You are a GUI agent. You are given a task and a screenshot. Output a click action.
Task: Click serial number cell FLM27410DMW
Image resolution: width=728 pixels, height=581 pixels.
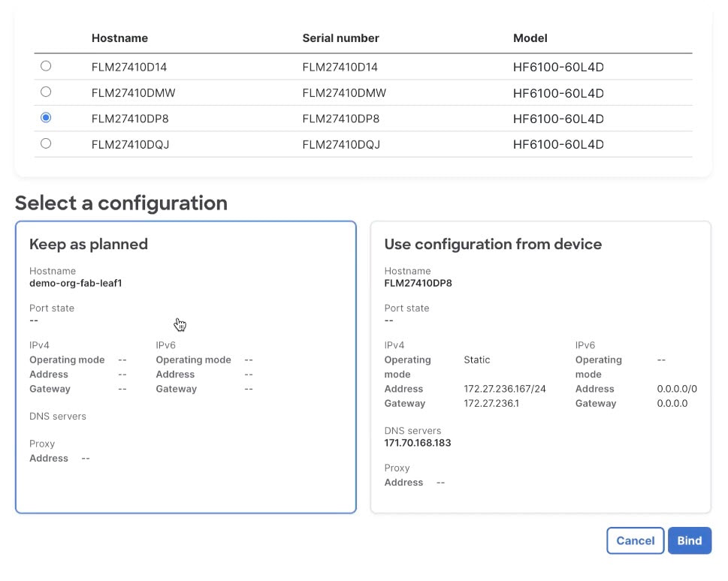click(344, 93)
